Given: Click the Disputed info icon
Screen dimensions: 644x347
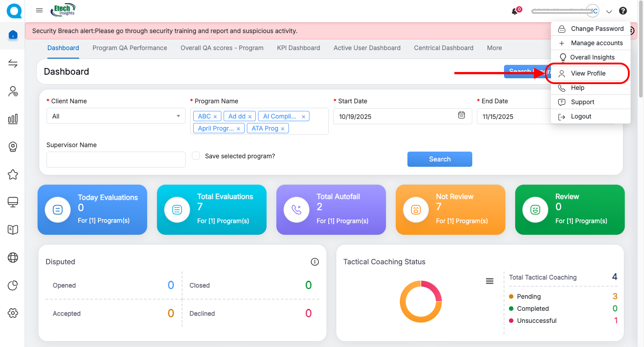Looking at the screenshot, I should (315, 262).
